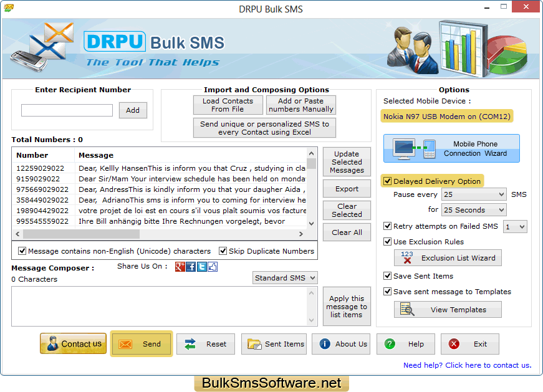Click the computer-phone connection wizard icon
This screenshot has width=543, height=392.
click(x=414, y=148)
